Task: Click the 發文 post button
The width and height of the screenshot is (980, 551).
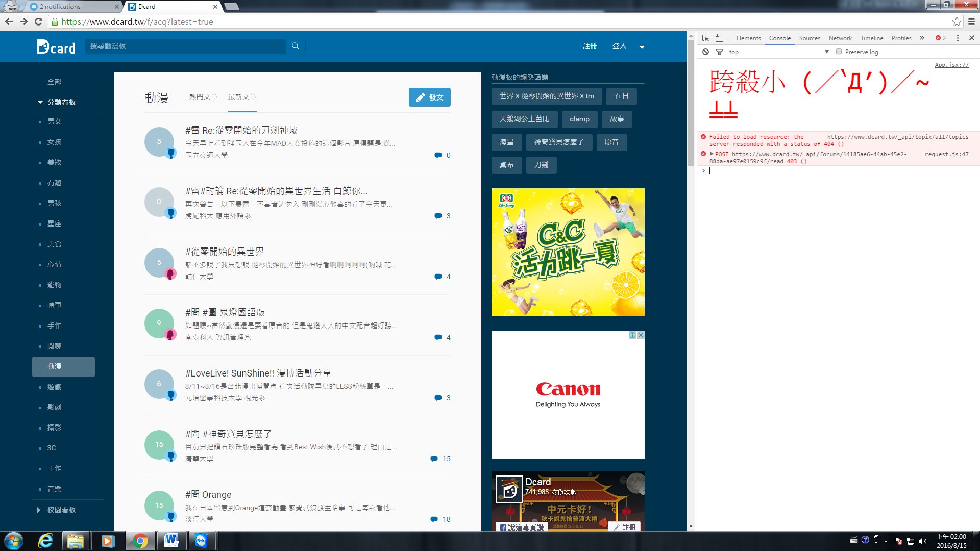Action: coord(429,97)
